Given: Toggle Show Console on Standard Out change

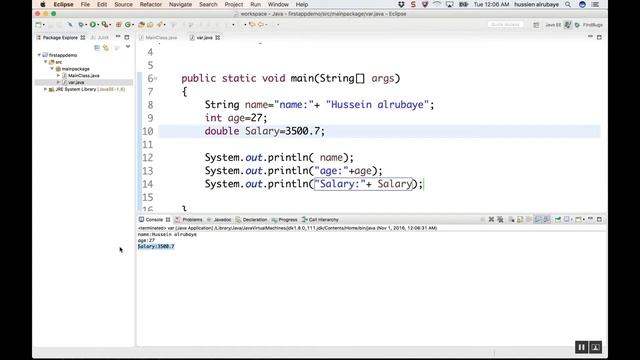Looking at the screenshot, I should pos(538,220).
